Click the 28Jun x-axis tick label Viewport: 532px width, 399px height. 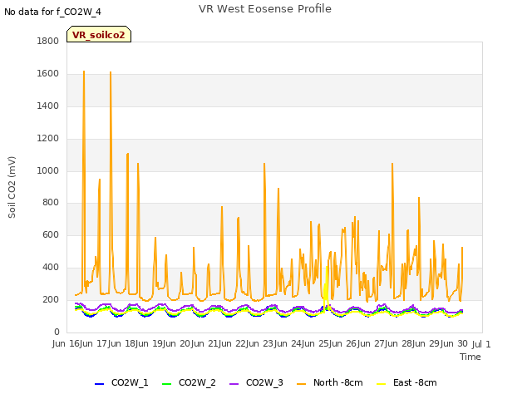pos(413,343)
